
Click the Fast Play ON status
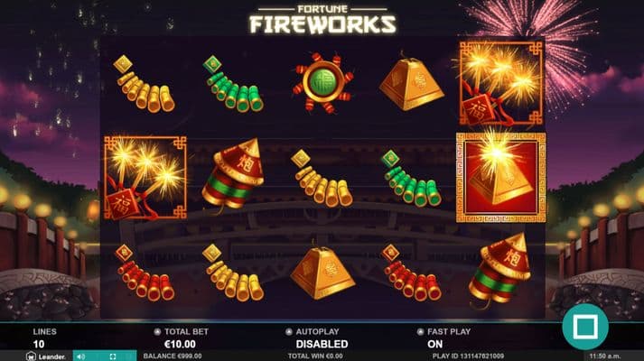pos(435,344)
